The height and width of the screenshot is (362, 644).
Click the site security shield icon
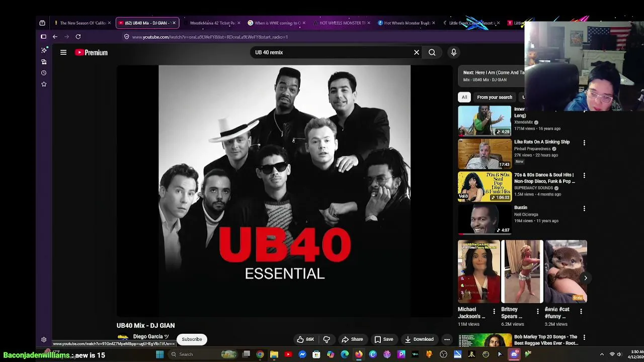point(126,37)
